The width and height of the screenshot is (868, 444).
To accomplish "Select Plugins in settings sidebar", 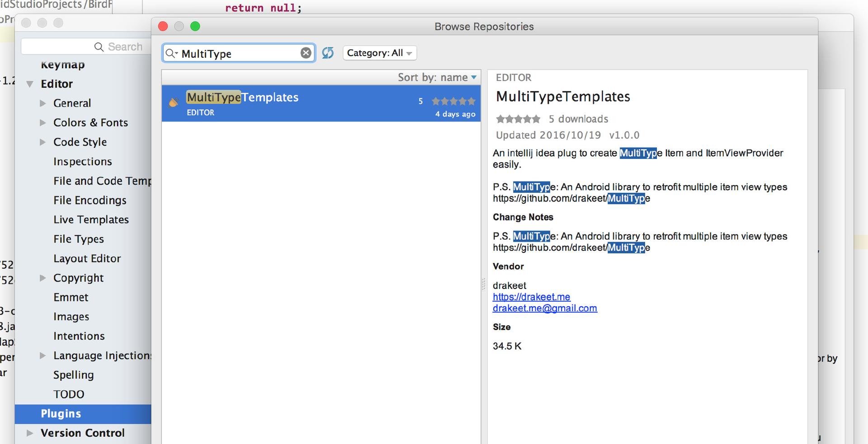I will pos(61,414).
